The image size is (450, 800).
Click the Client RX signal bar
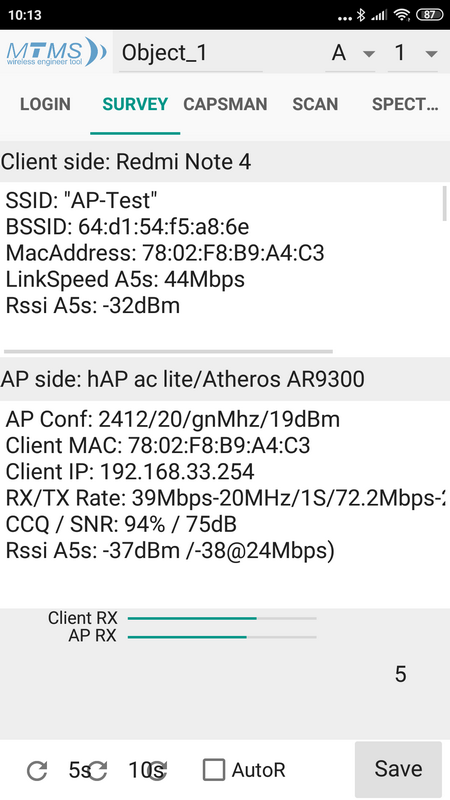(x=222, y=618)
